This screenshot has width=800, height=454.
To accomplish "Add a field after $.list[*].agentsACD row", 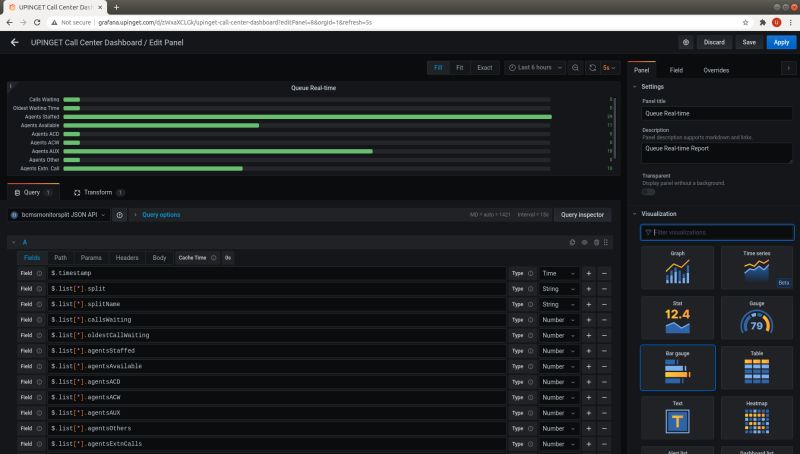I will click(588, 382).
